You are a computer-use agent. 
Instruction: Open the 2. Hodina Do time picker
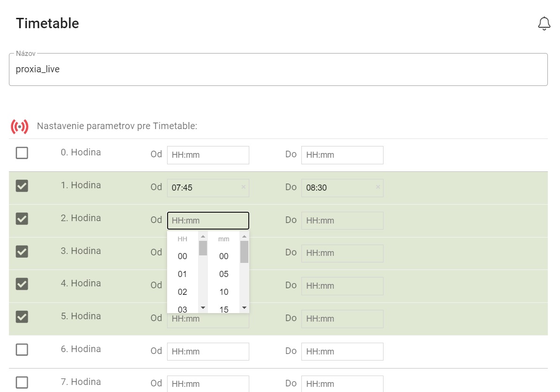(342, 221)
